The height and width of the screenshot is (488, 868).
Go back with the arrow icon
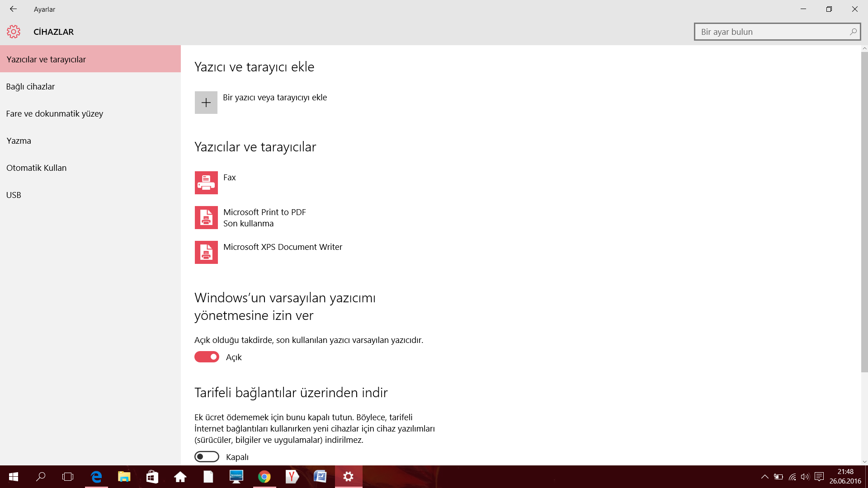pos(13,9)
